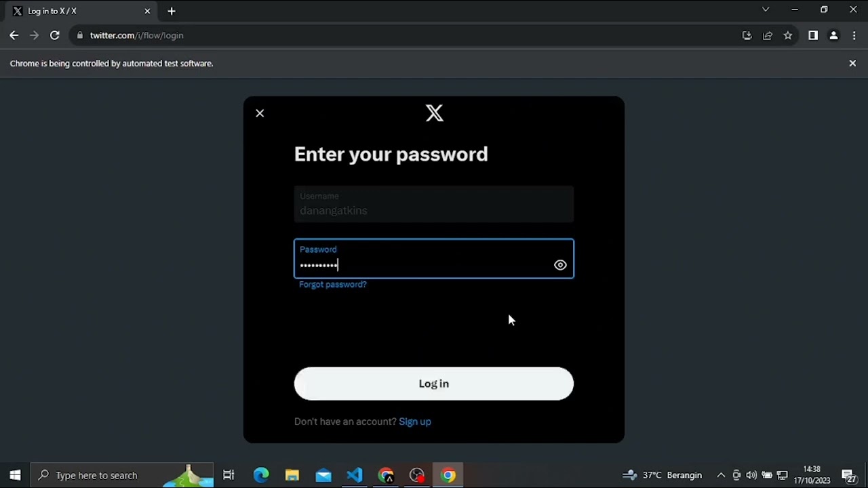
Task: Show hidden system tray icons
Action: [721, 475]
